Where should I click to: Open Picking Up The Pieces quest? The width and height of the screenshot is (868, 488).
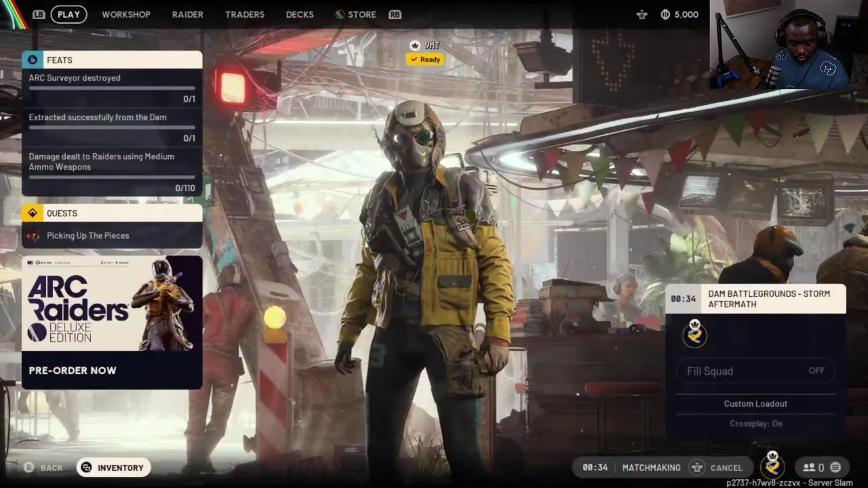[112, 235]
